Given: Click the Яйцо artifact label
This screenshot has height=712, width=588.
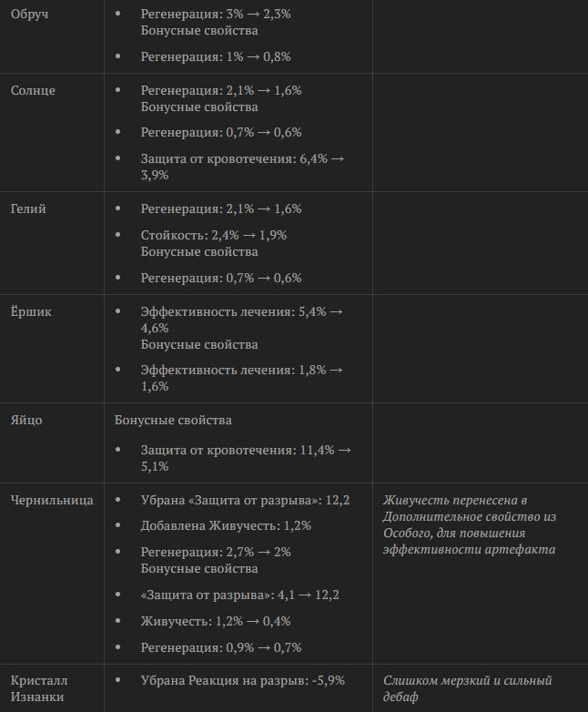Looking at the screenshot, I should point(26,420).
